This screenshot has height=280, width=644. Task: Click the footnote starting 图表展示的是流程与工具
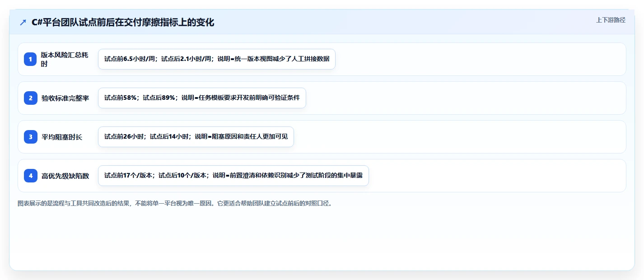(176, 203)
